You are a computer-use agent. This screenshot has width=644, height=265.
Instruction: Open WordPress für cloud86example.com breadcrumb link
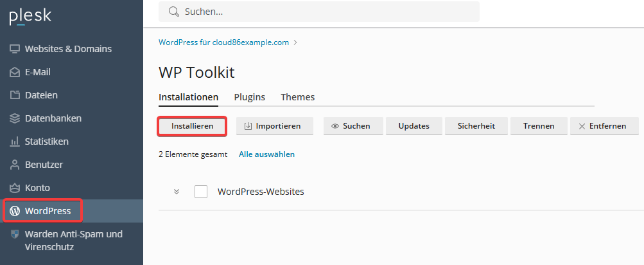224,42
